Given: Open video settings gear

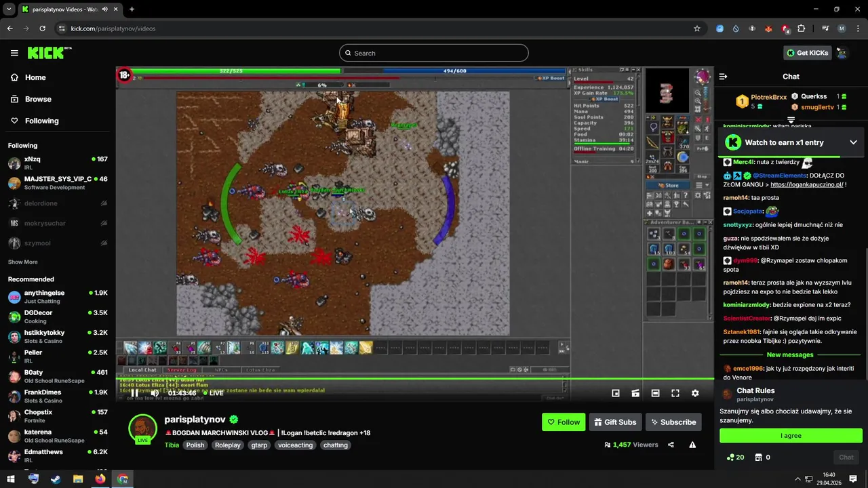Looking at the screenshot, I should (x=695, y=393).
